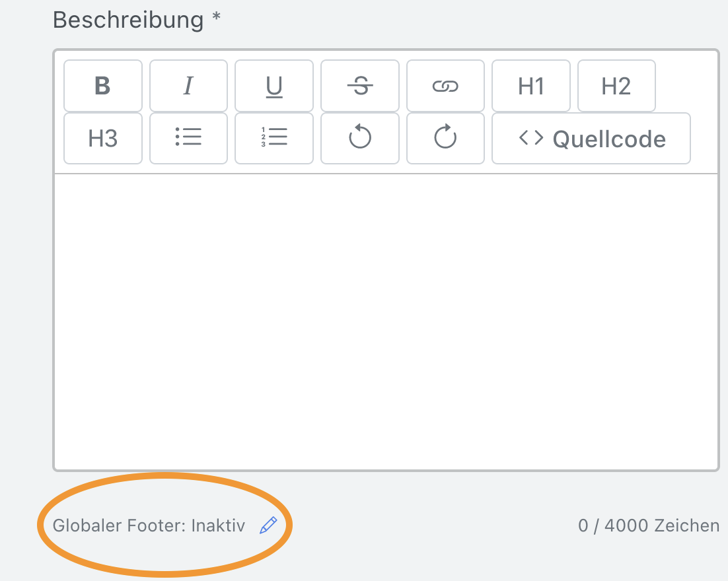Apply italic formatting to text
This screenshot has width=728, height=581.
pyautogui.click(x=188, y=86)
